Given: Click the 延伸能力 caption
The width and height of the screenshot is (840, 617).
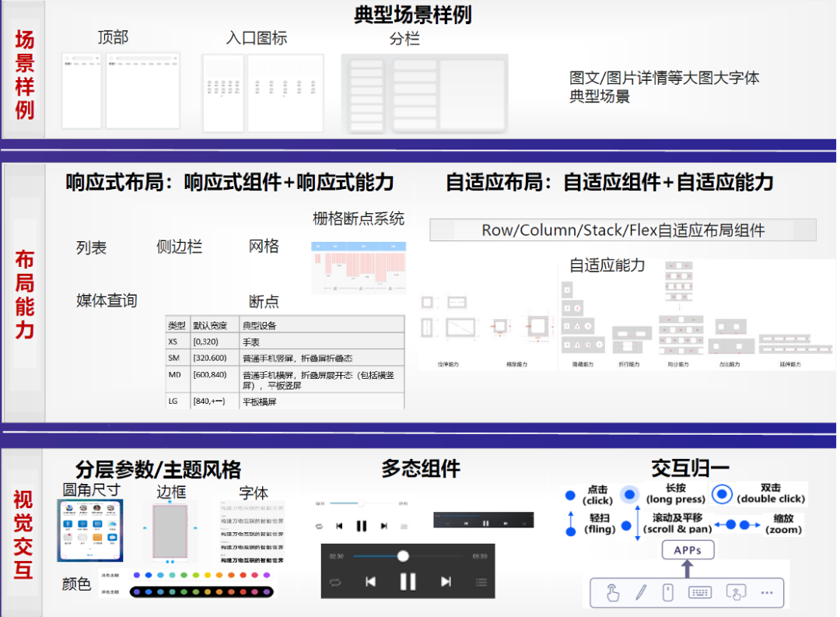Looking at the screenshot, I should tap(789, 364).
